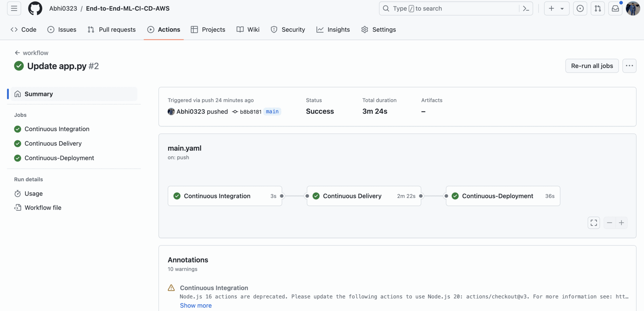This screenshot has width=644, height=311.
Task: Expand the create new plus dropdown
Action: tap(556, 8)
